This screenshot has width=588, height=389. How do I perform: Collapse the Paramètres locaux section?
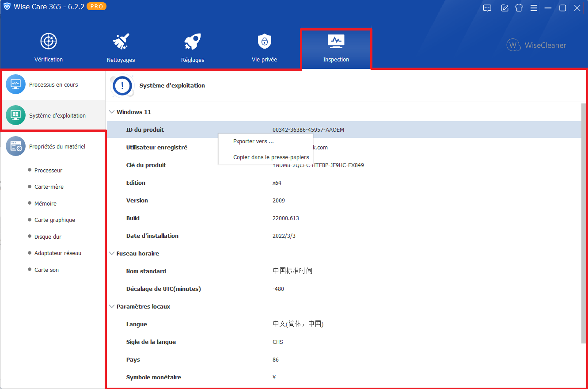(111, 306)
